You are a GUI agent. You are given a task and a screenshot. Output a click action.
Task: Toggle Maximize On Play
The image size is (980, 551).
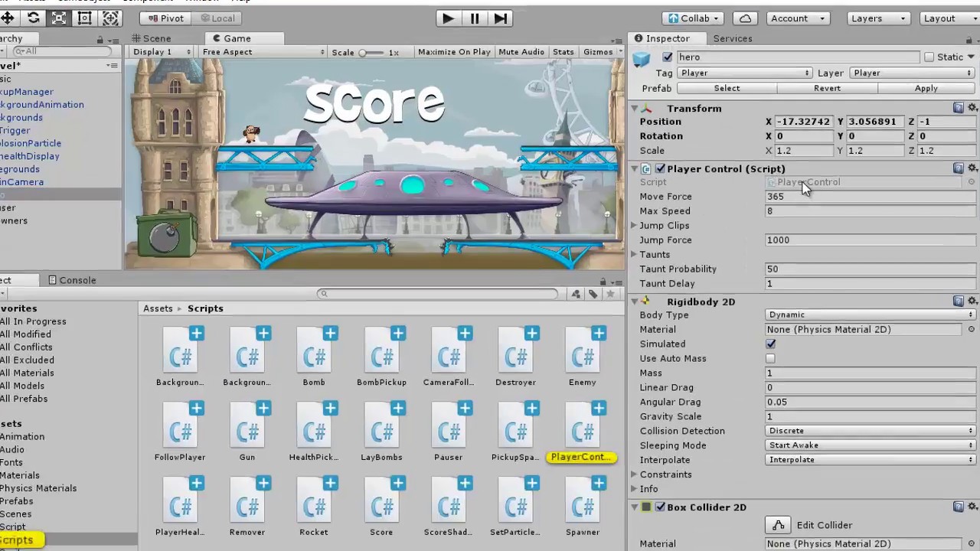[454, 52]
